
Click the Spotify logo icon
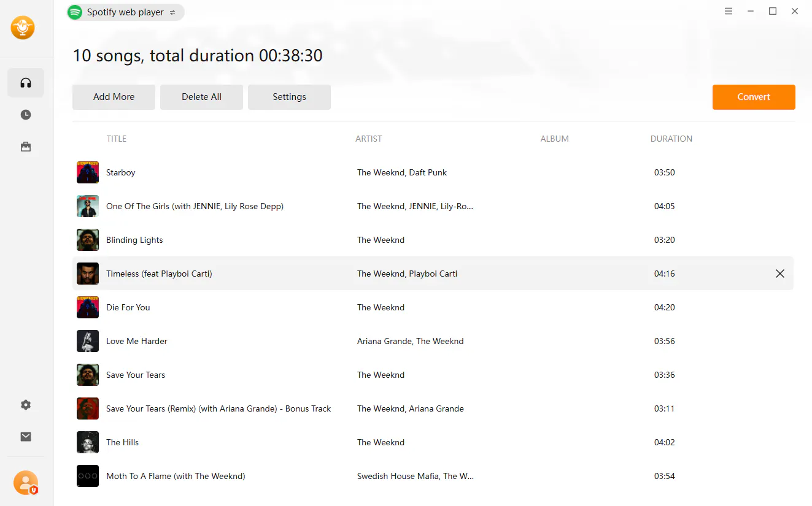coord(75,12)
